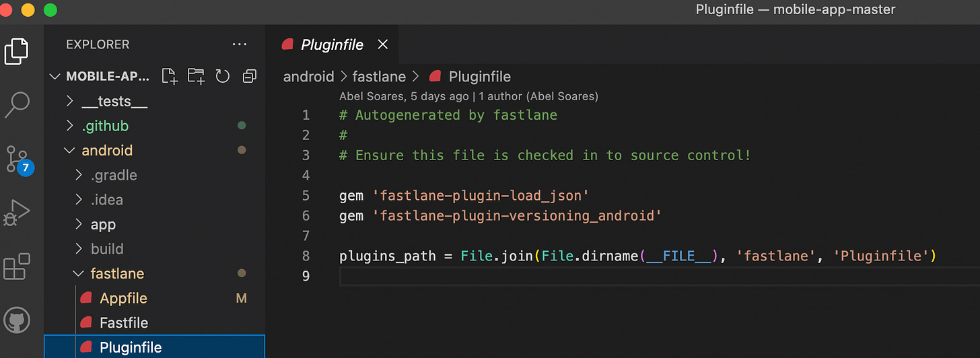980x358 pixels.
Task: Click the New File icon in Explorer
Action: [170, 76]
